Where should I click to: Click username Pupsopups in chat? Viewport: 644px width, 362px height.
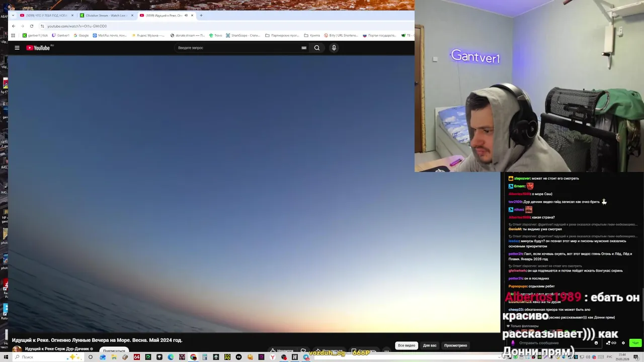518,286
